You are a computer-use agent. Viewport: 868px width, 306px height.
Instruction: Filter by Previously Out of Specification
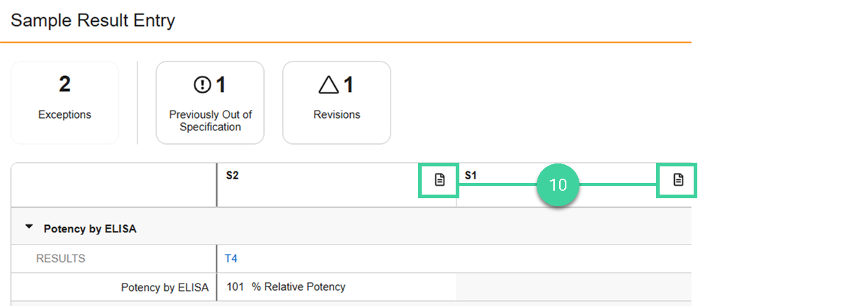(210, 102)
